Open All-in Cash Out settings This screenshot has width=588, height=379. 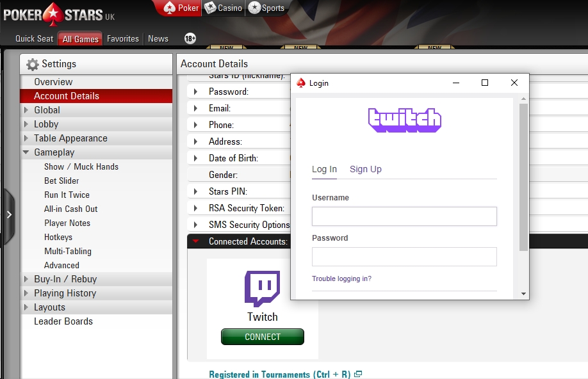point(70,209)
